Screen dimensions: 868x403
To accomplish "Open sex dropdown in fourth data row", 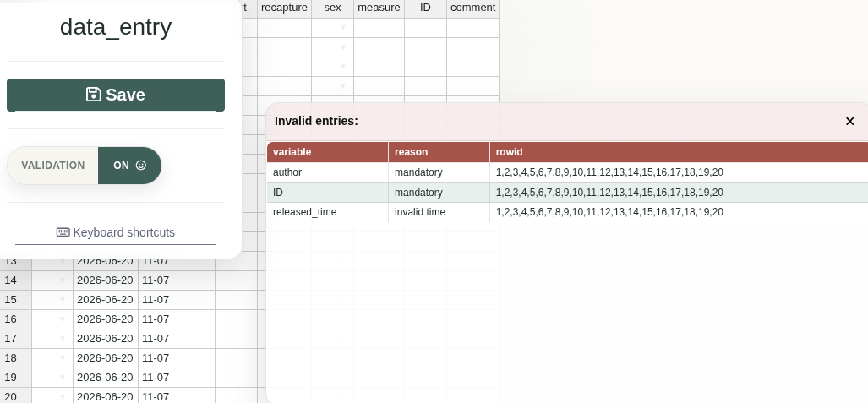I will coord(343,86).
